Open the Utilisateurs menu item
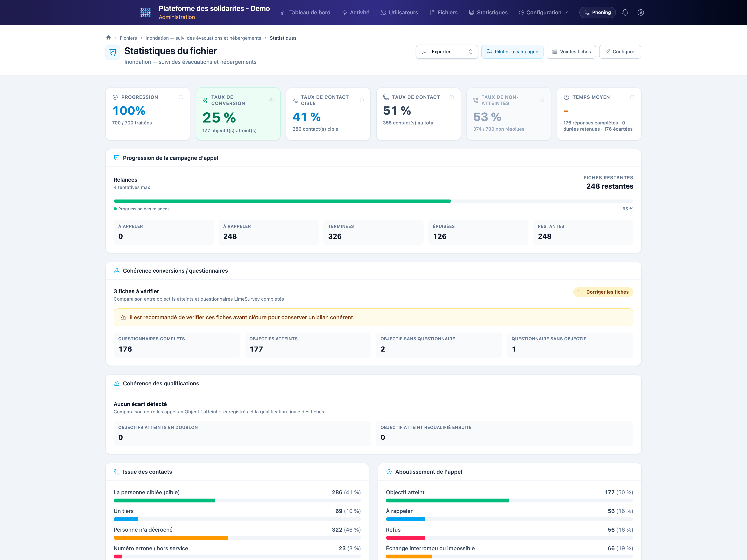747x560 pixels. 399,12
